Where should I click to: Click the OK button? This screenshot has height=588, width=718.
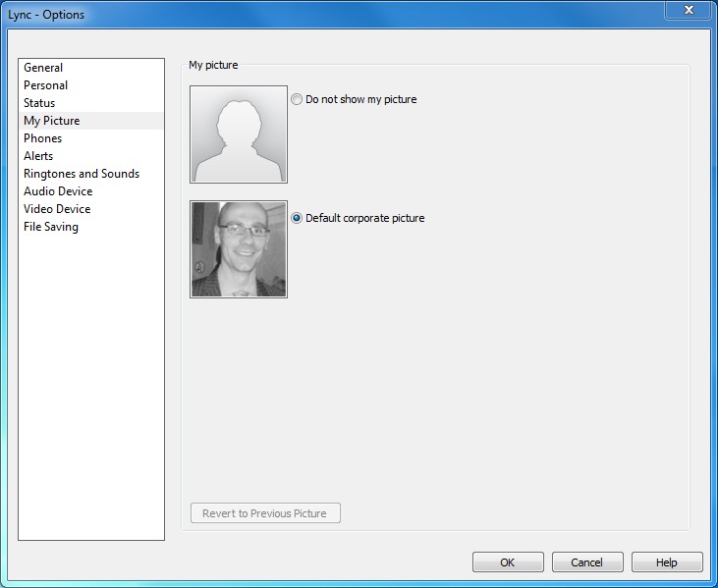click(508, 561)
